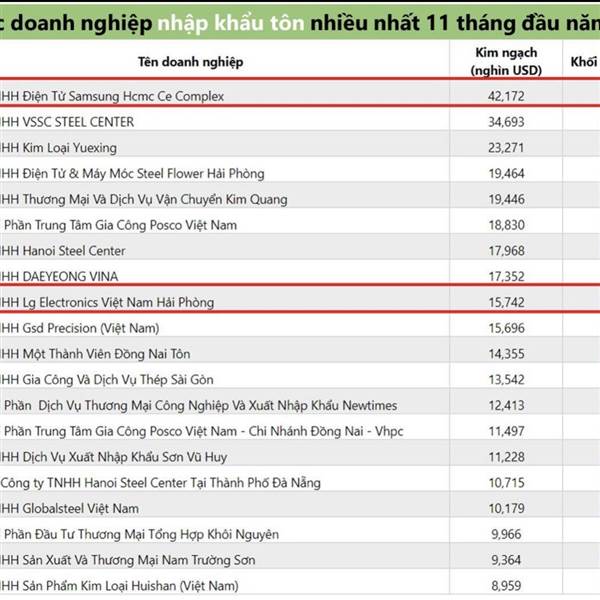Click the 'nhập khẩu tôn' title text
The height and width of the screenshot is (600, 600).
point(231,23)
